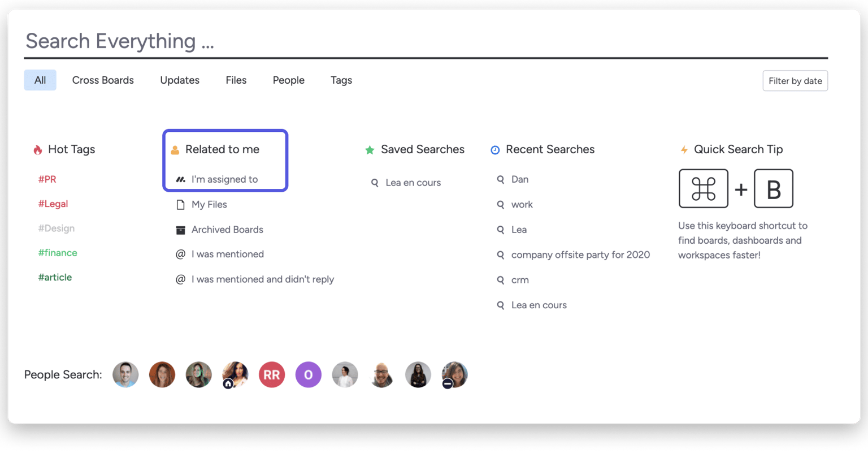Viewport: 868px width, 453px height.
Task: Switch to the Cross Boards tab
Action: [103, 80]
